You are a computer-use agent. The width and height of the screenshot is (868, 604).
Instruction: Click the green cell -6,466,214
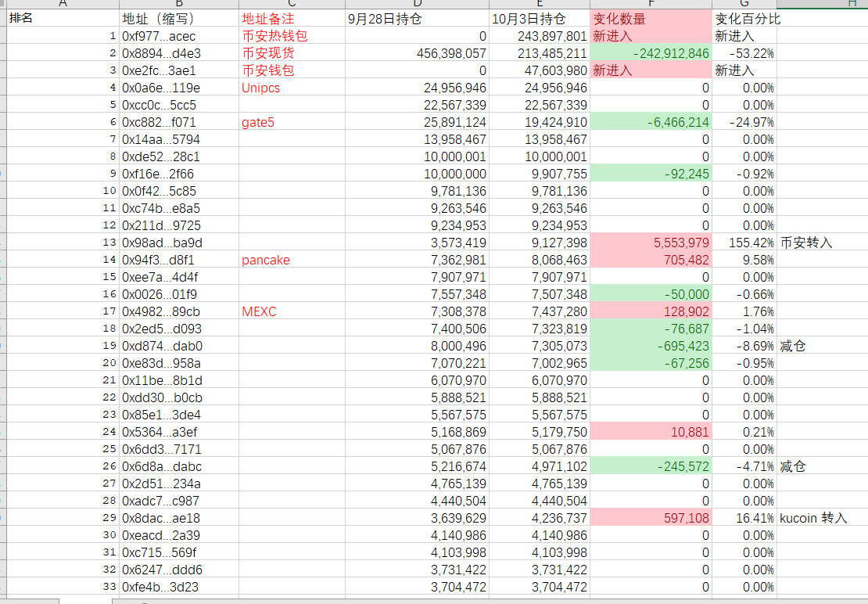(x=651, y=122)
